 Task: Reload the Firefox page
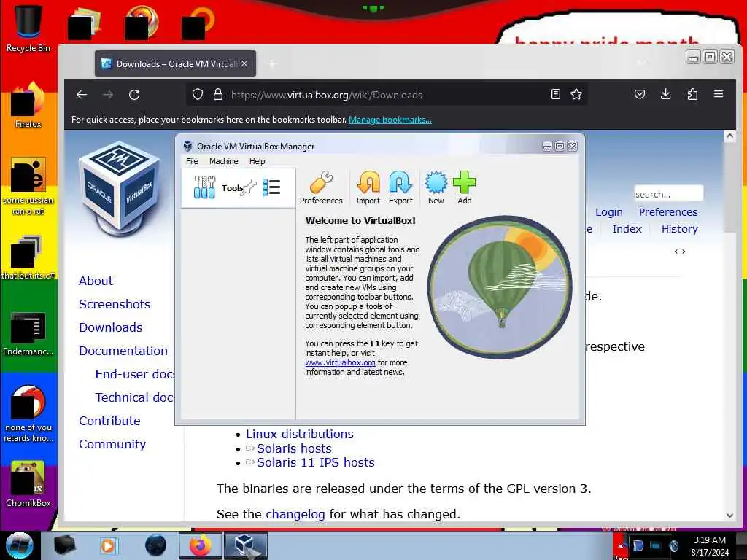(x=134, y=94)
